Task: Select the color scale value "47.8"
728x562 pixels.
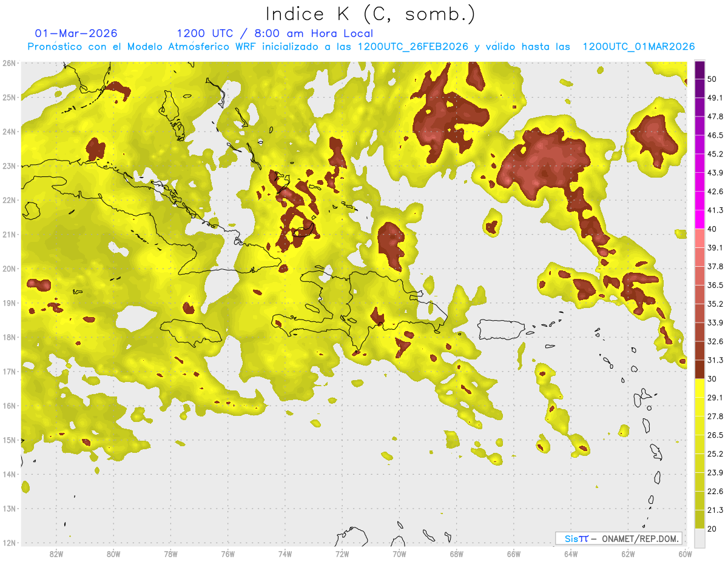Action: [715, 116]
